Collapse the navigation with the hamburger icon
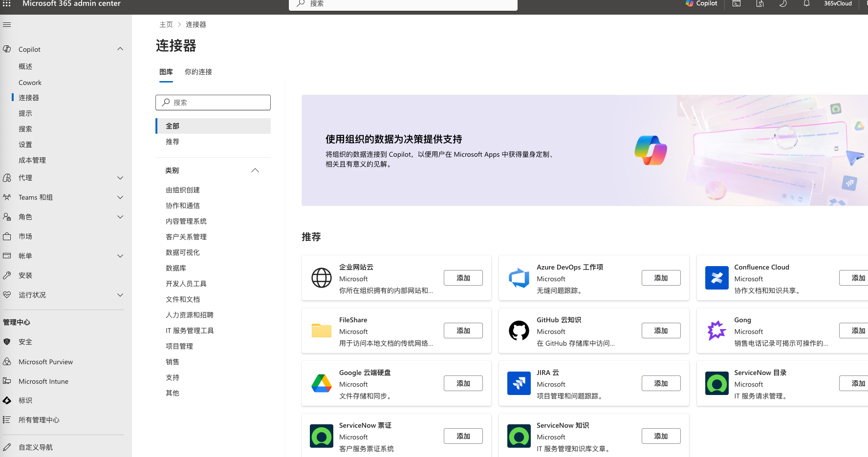This screenshot has width=868, height=457. (x=7, y=24)
